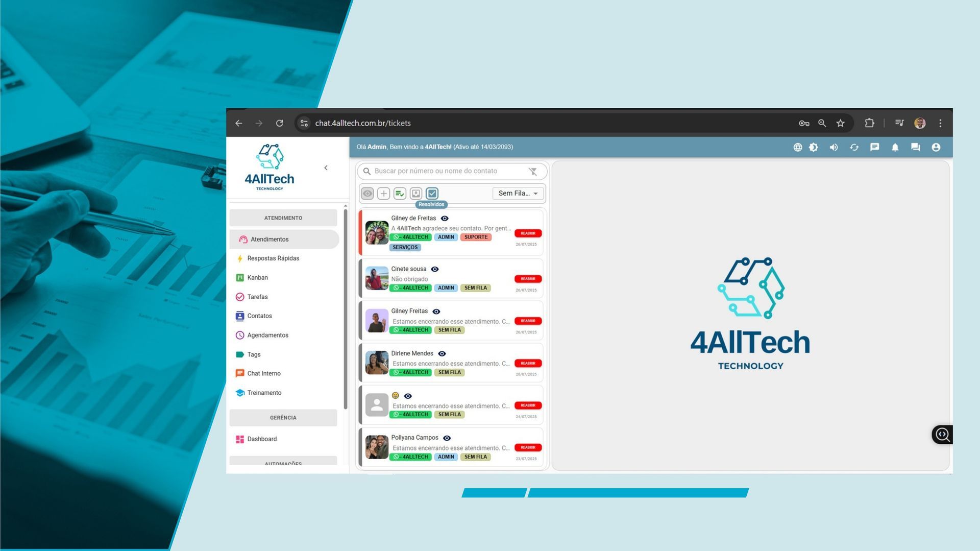Click the site info icon in address bar
Screen dimensions: 980x551
pos(304,123)
